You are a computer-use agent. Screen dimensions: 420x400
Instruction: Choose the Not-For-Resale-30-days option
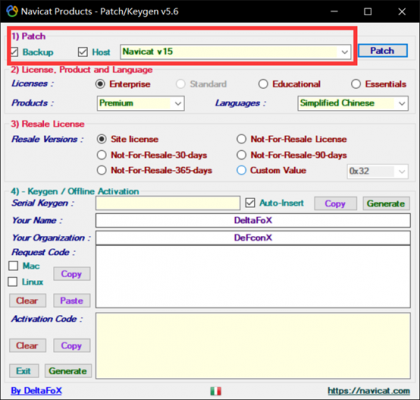click(x=102, y=155)
